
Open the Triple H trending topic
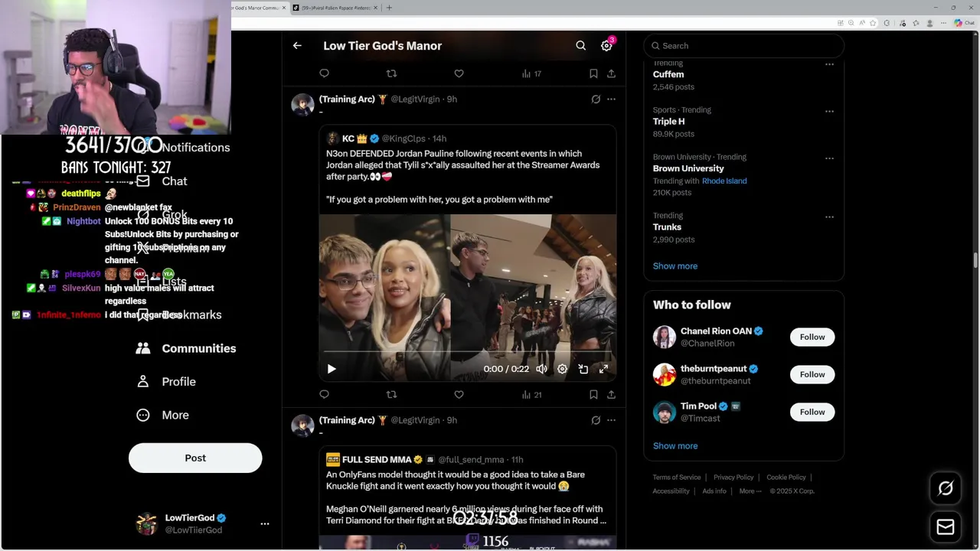click(x=668, y=122)
